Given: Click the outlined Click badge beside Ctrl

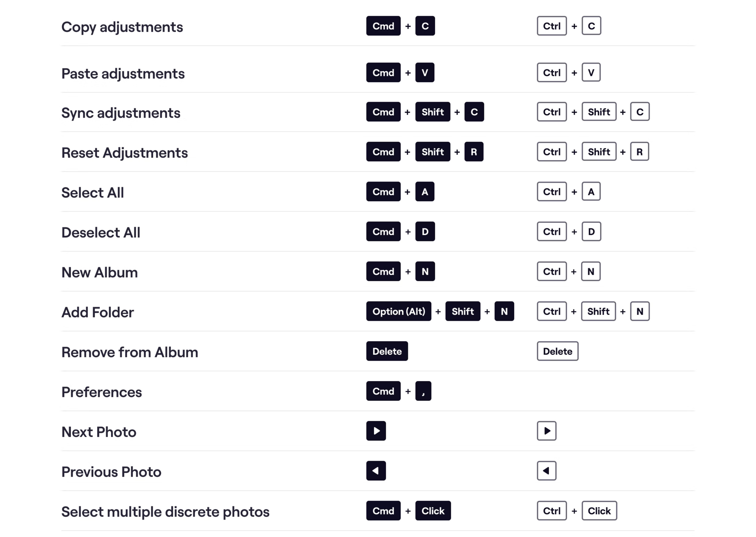Looking at the screenshot, I should tap(599, 511).
